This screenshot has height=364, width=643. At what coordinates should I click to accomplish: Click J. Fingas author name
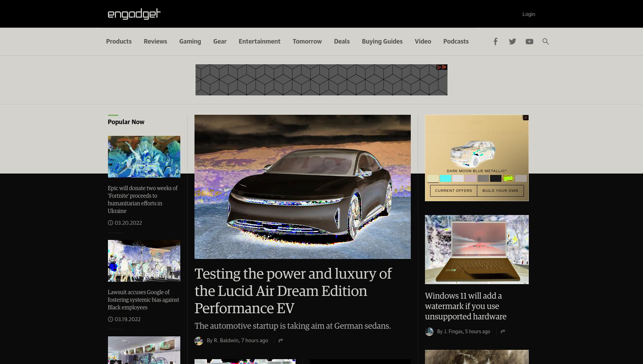[453, 332]
